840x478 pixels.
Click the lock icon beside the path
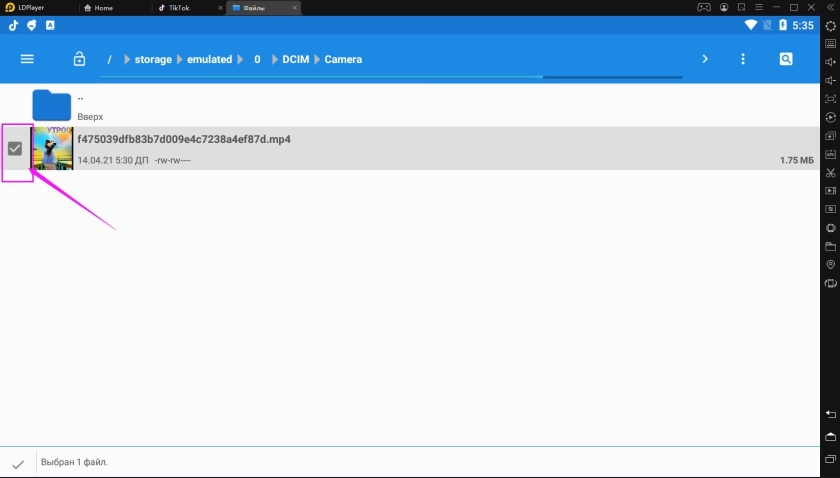coord(79,60)
